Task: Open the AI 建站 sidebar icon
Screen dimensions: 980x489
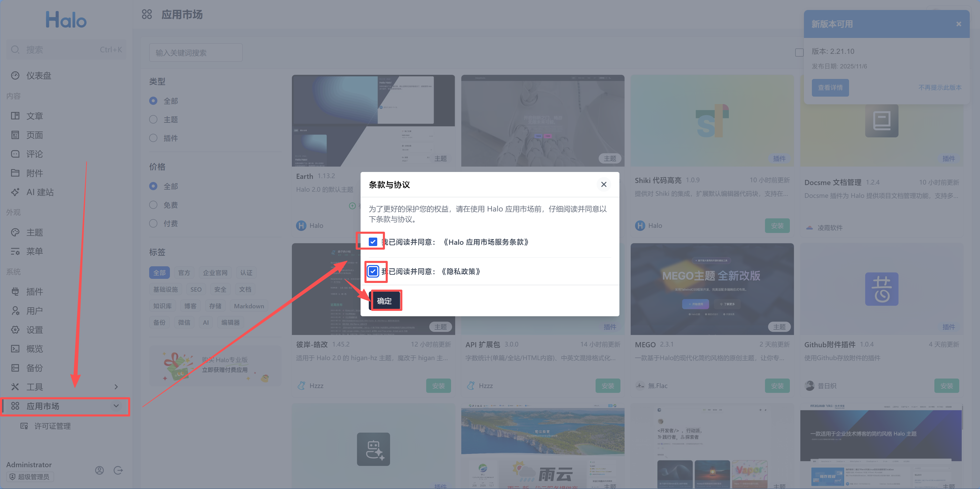Action: pos(15,192)
